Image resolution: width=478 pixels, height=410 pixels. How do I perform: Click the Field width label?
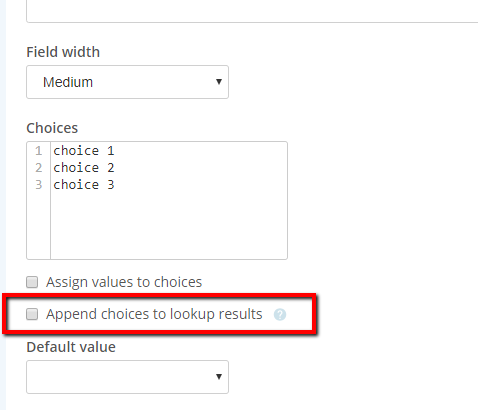tap(63, 52)
